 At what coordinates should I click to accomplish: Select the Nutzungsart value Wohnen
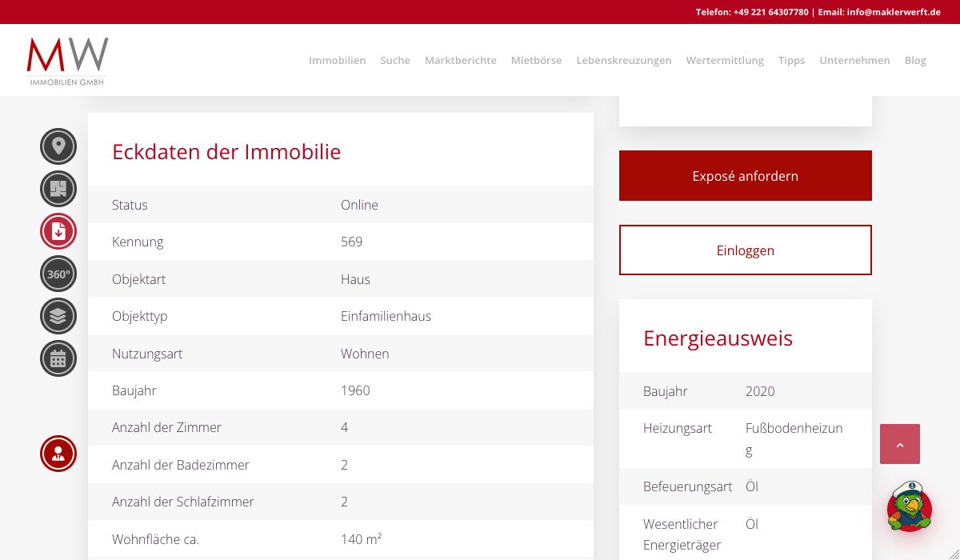tap(365, 354)
